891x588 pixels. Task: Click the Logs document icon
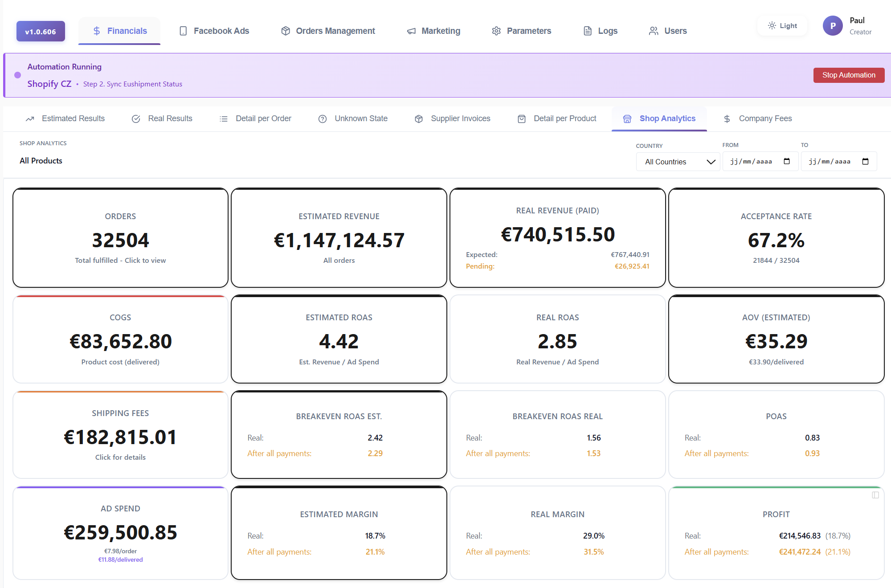[587, 31]
